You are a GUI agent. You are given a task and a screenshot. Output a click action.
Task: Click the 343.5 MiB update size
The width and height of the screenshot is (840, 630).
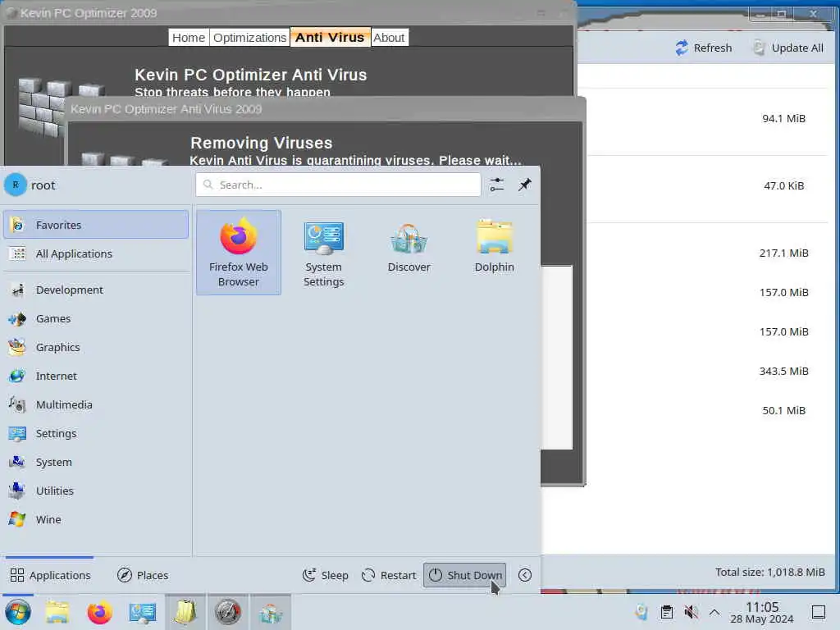(x=783, y=372)
